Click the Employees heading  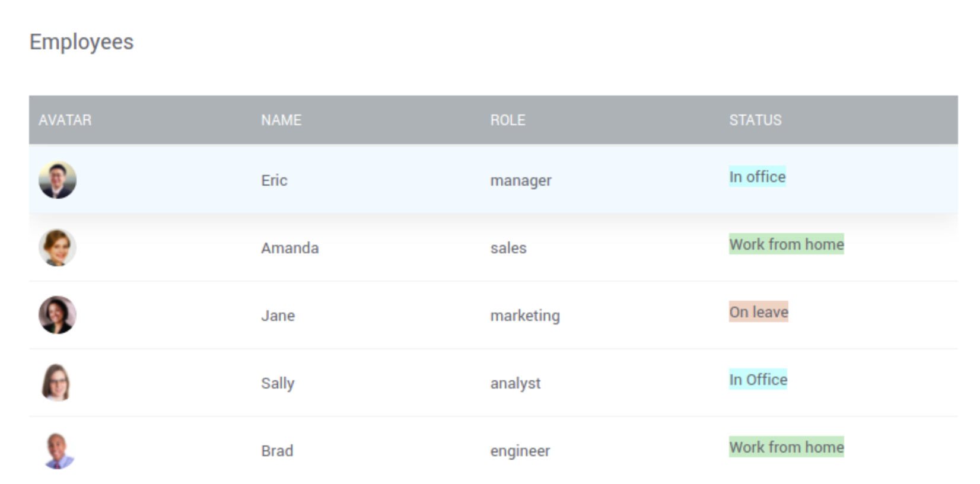82,42
